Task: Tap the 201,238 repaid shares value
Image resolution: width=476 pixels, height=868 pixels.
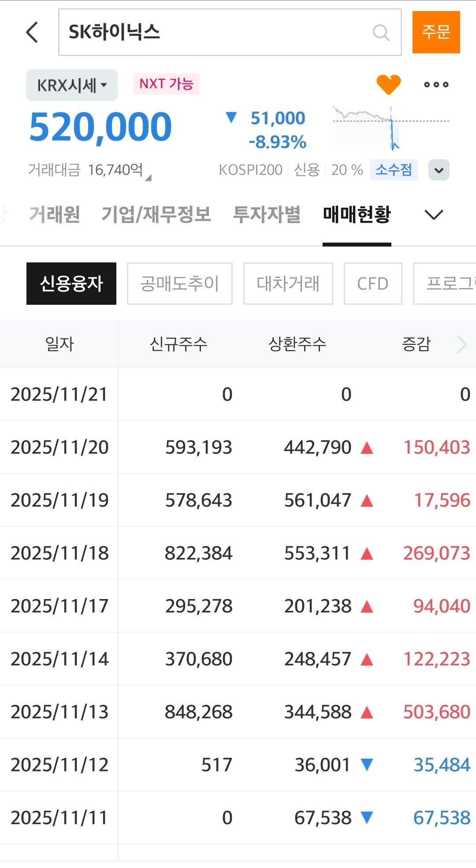Action: pos(318,606)
